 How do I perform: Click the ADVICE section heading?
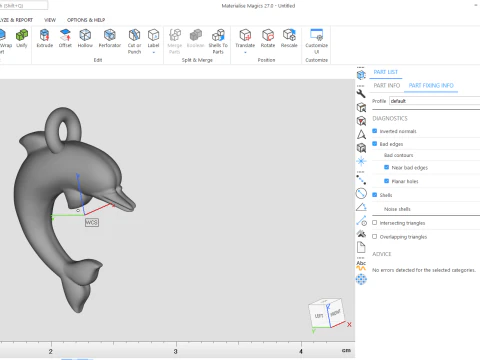(x=381, y=254)
